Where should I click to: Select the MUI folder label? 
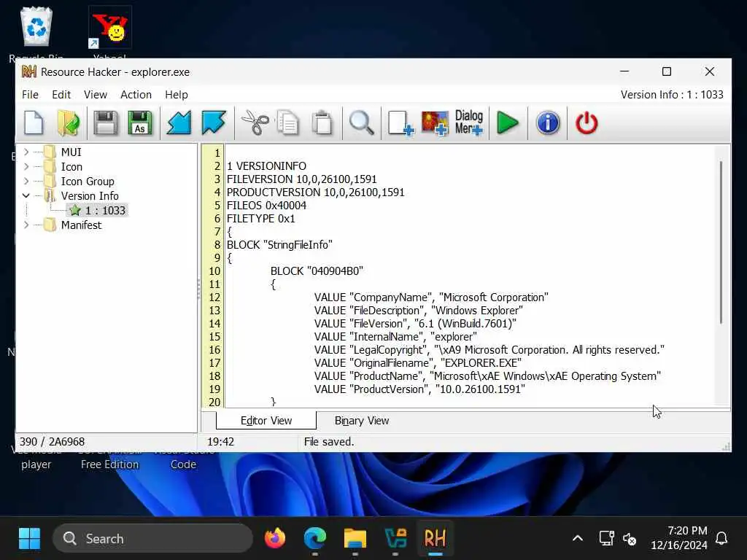click(x=71, y=152)
